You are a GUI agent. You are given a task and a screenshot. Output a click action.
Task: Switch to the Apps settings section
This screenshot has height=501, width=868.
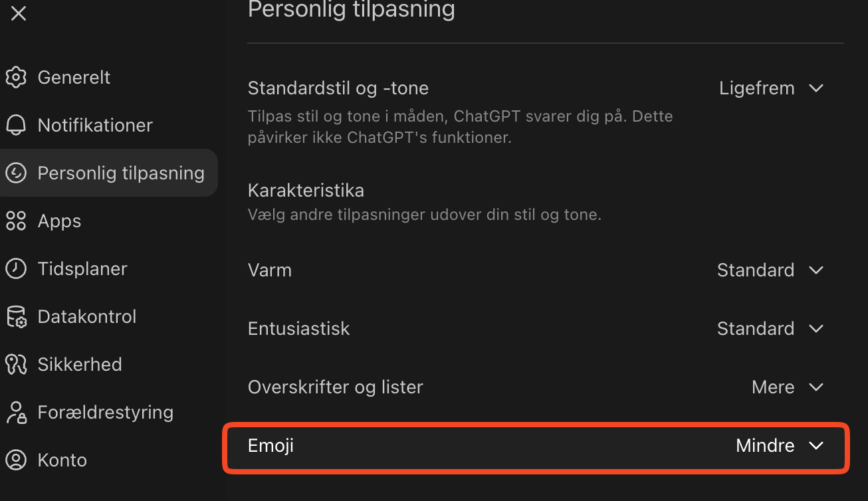(x=60, y=221)
